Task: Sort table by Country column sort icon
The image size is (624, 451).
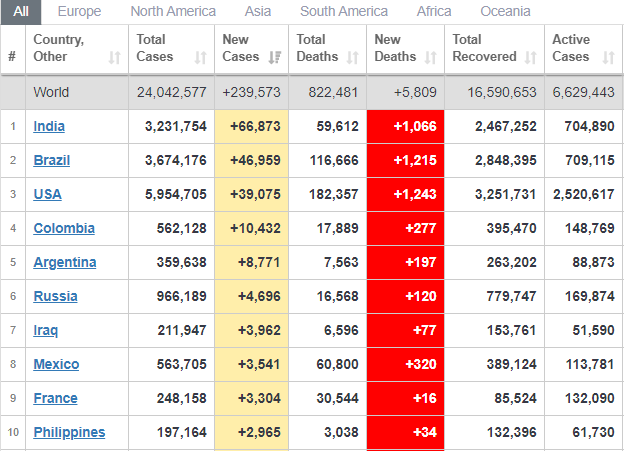Action: [x=114, y=58]
